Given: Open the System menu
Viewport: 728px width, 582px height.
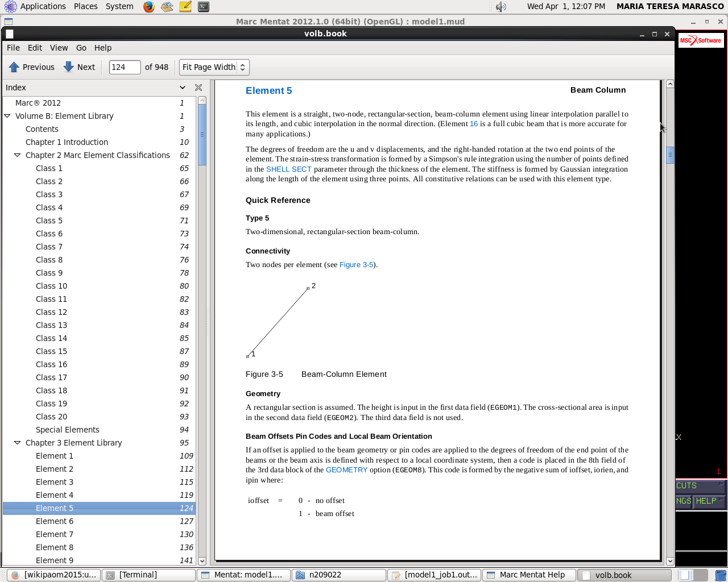Looking at the screenshot, I should [119, 6].
